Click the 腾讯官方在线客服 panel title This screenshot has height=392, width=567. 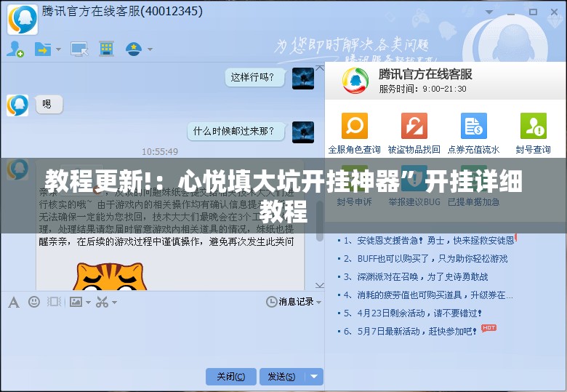click(425, 74)
